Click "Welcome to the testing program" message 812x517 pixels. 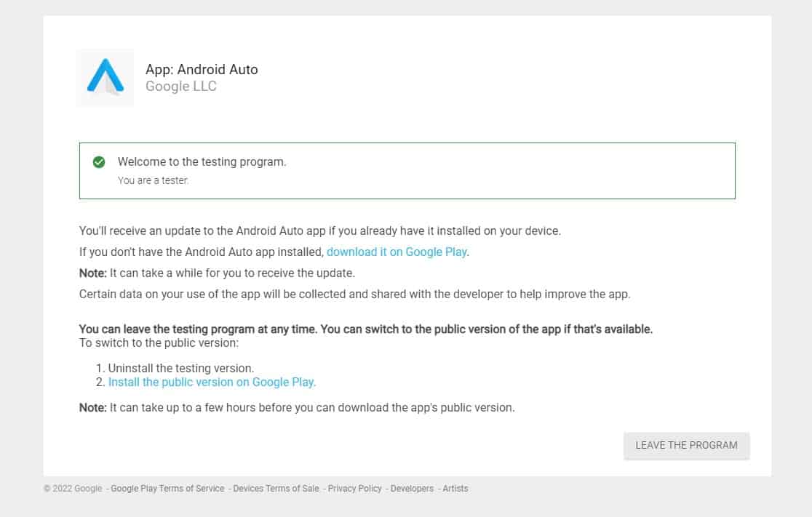(202, 162)
